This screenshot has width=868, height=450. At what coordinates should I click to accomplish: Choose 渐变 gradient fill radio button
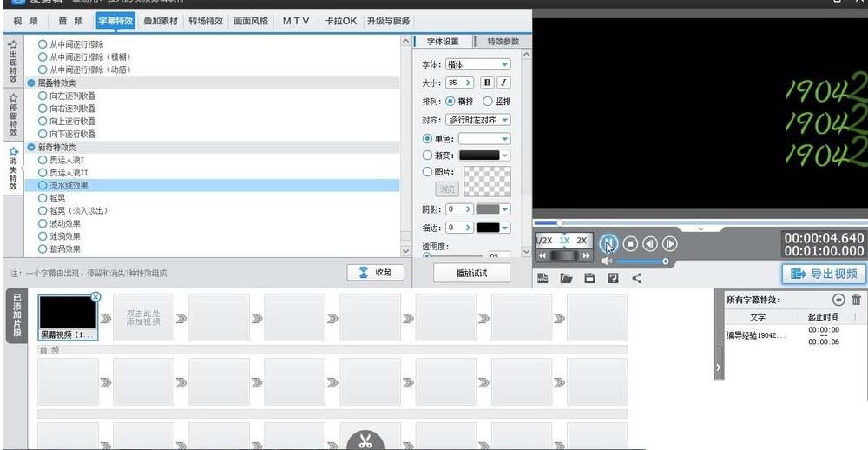(x=427, y=156)
